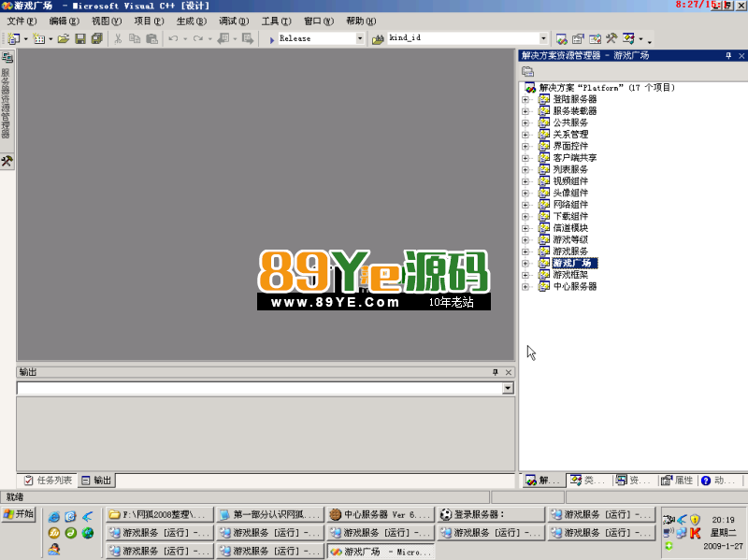
Task: Open the 调试(D) menu
Action: 234,22
